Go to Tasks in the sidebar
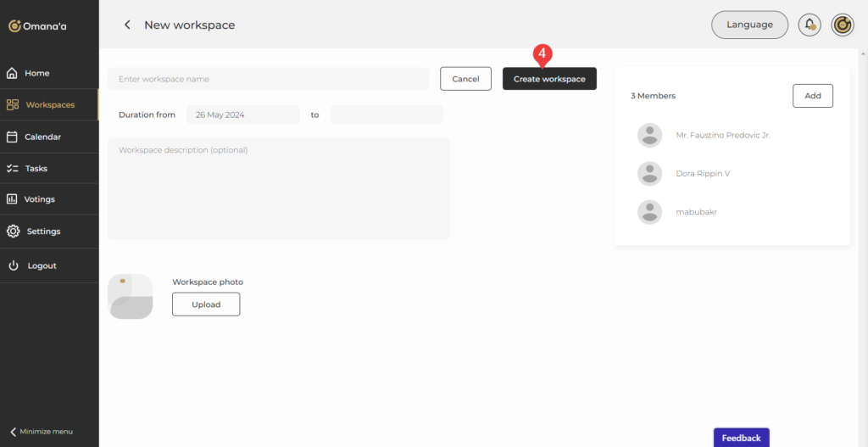 tap(36, 168)
